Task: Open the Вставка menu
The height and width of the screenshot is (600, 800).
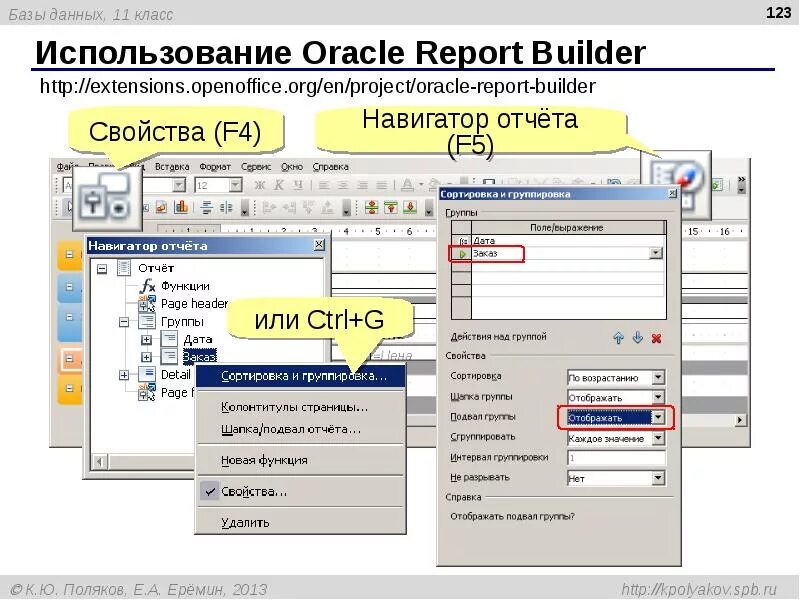Action: (172, 167)
